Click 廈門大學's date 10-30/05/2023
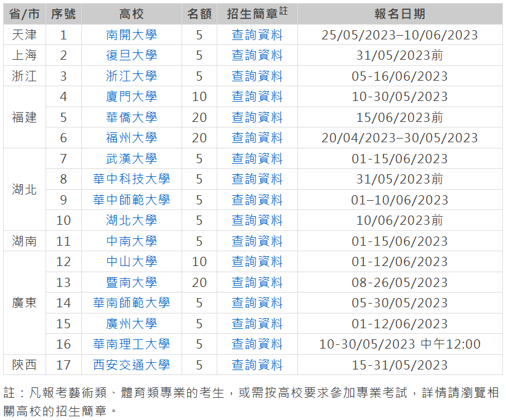The height and width of the screenshot is (420, 506). point(400,97)
